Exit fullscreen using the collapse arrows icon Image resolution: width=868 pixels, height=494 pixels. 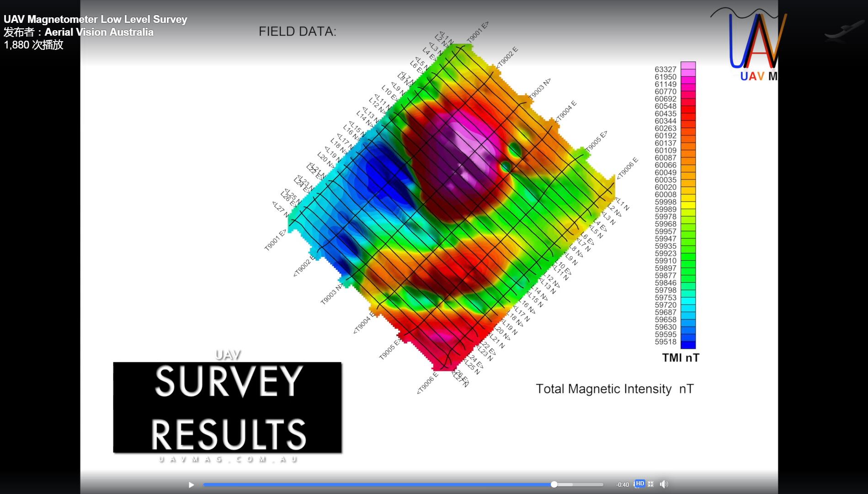(650, 484)
